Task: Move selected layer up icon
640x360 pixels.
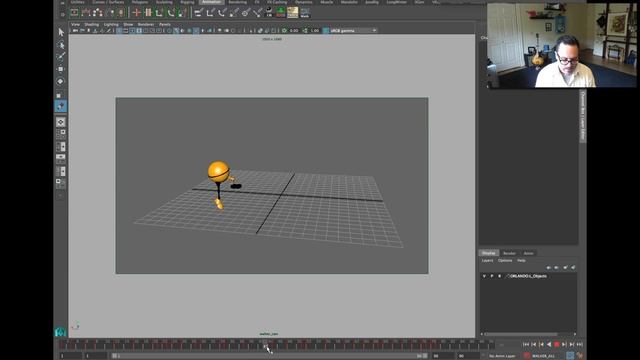Action: (x=549, y=267)
